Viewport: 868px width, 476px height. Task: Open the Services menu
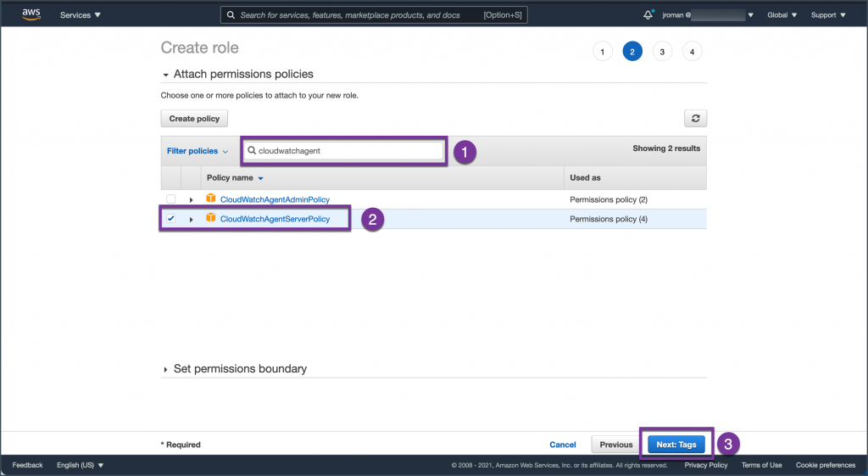click(x=81, y=15)
